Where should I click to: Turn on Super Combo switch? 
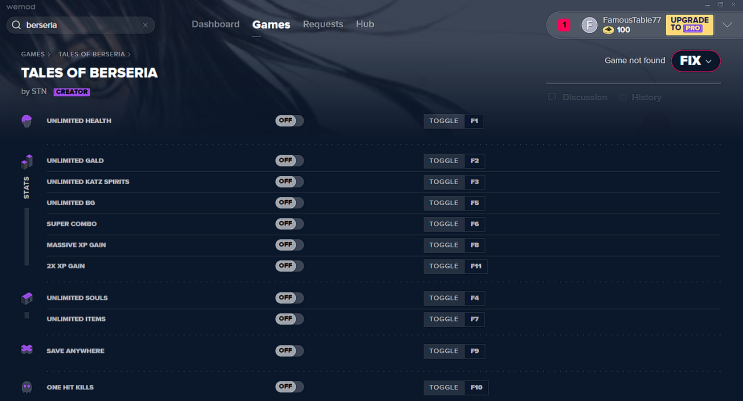pyautogui.click(x=289, y=224)
